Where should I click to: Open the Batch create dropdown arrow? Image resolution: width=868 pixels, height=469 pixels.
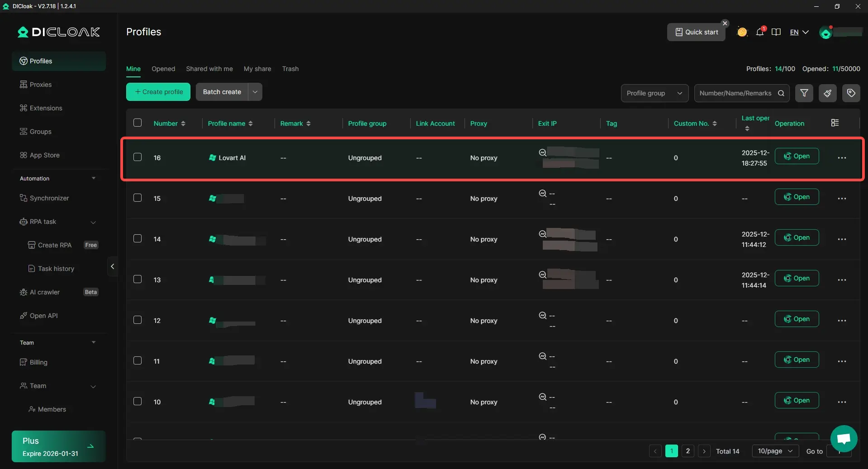click(255, 92)
